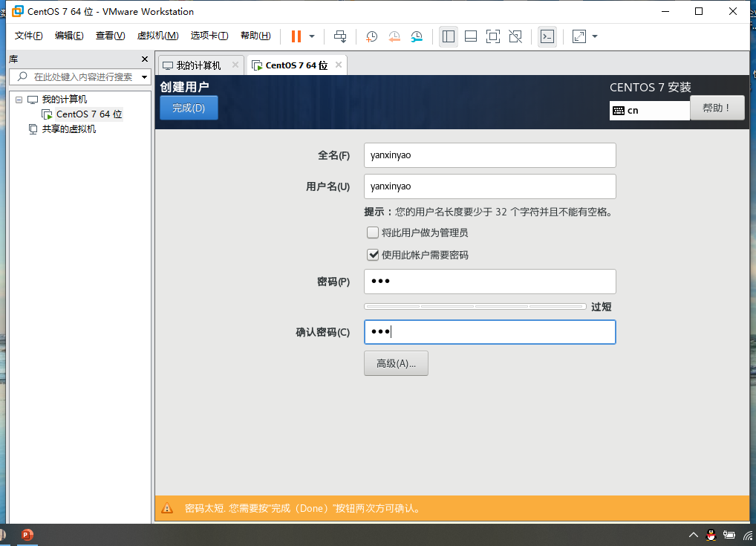
Task: Select CentOS 7 64 位 in library tree
Action: coord(88,114)
